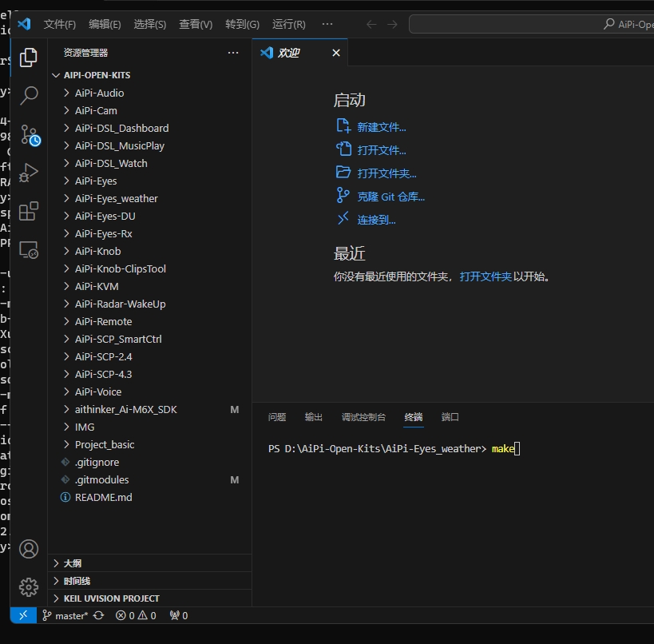Open Explorer panel more actions ellipsis
Viewport: 654px width, 644px height.
[x=233, y=53]
